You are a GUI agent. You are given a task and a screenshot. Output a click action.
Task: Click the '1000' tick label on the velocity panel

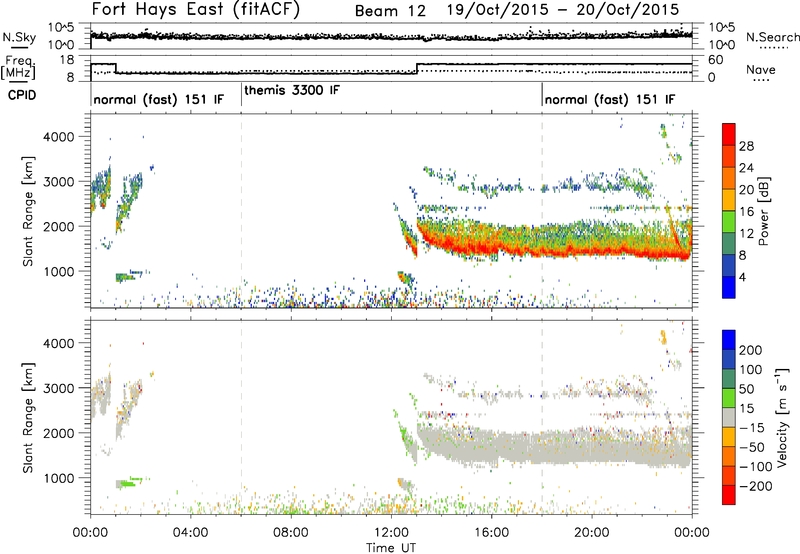[58, 478]
